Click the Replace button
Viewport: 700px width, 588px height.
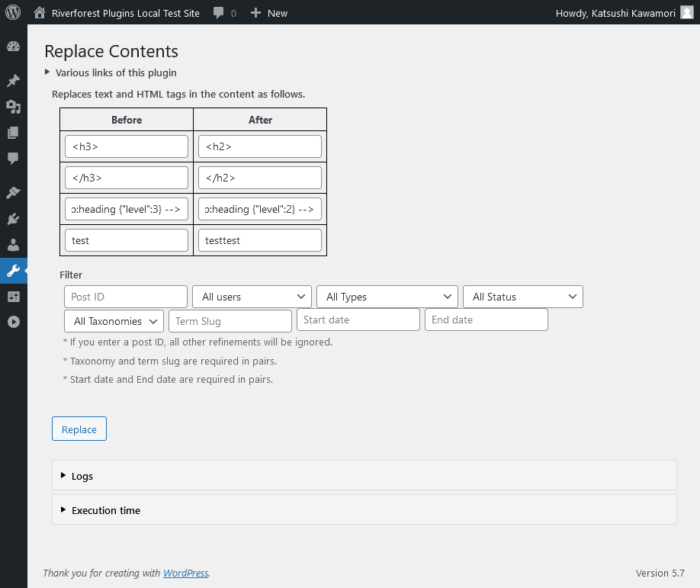click(79, 429)
